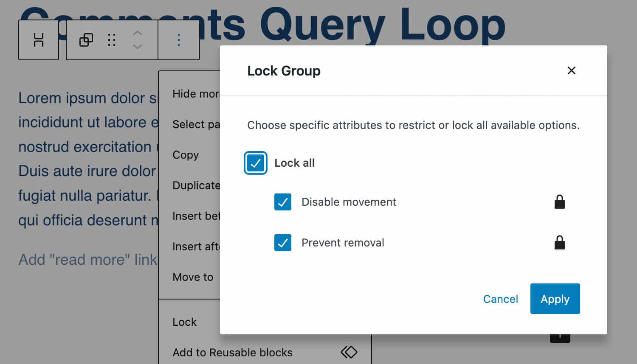637x364 pixels.
Task: Toggle the Lock all checkbox
Action: click(x=256, y=163)
